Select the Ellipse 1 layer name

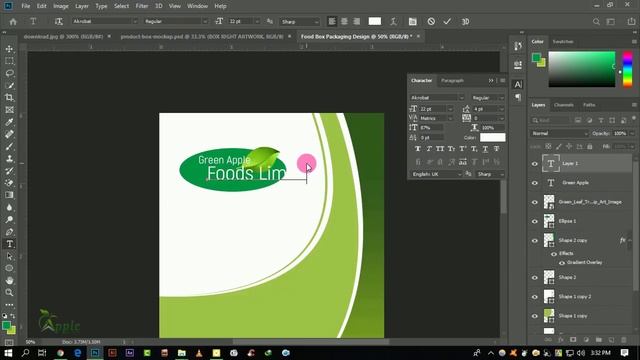pos(567,221)
